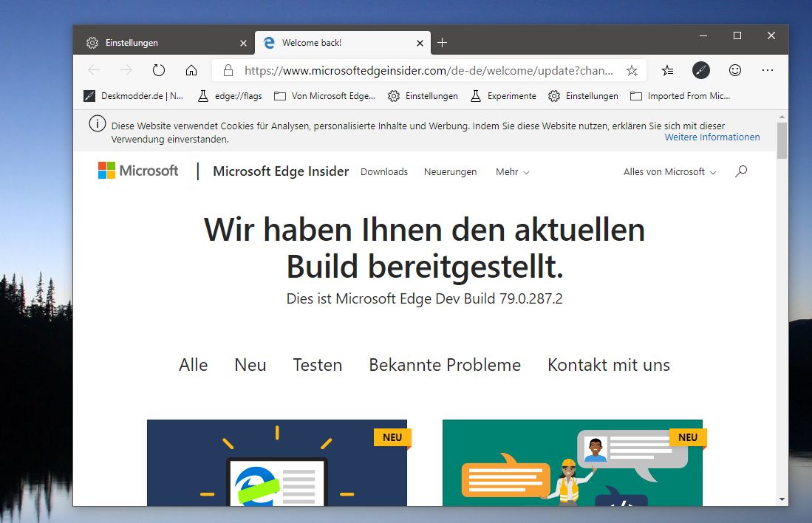Open the Downloads navigation link

[384, 172]
